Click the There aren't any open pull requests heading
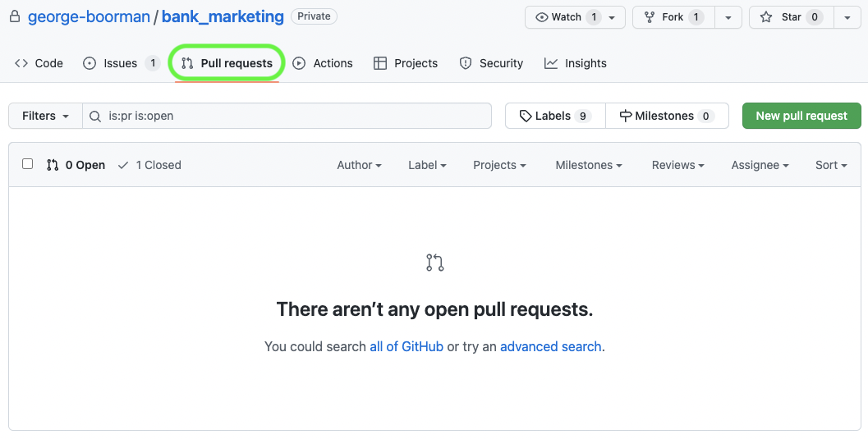This screenshot has width=868, height=439. click(x=434, y=309)
